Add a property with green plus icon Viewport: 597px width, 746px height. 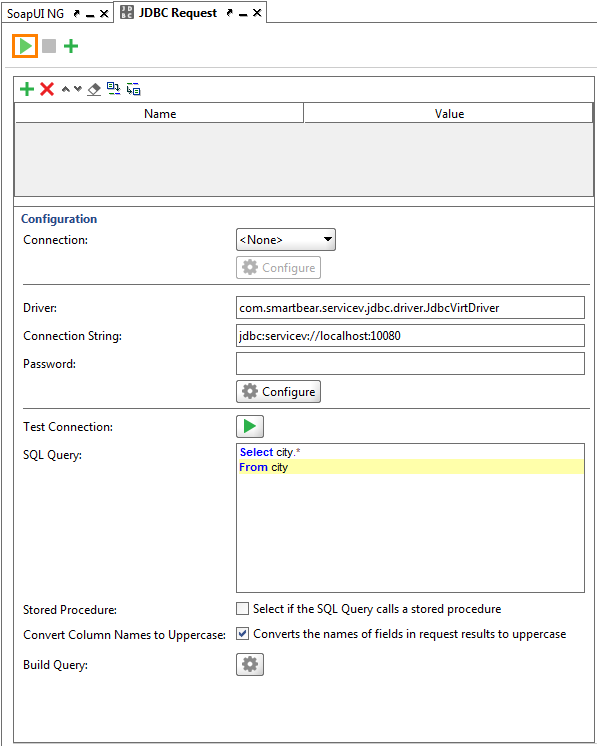click(x=27, y=89)
